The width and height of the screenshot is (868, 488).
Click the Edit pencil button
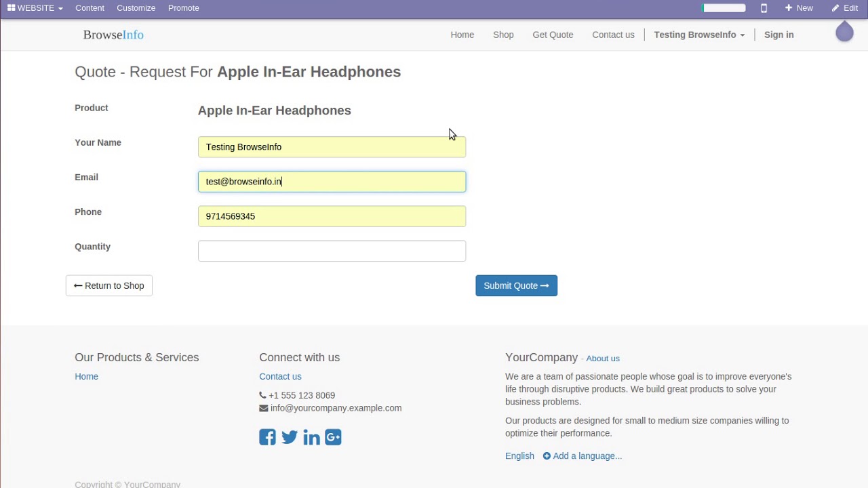tap(845, 8)
